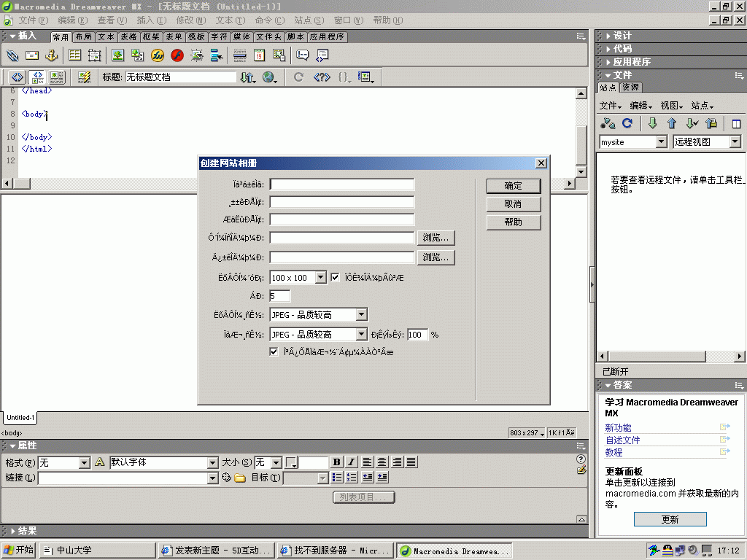Open the Windows 开始 start button
Image resolution: width=747 pixels, height=560 pixels.
click(x=19, y=550)
